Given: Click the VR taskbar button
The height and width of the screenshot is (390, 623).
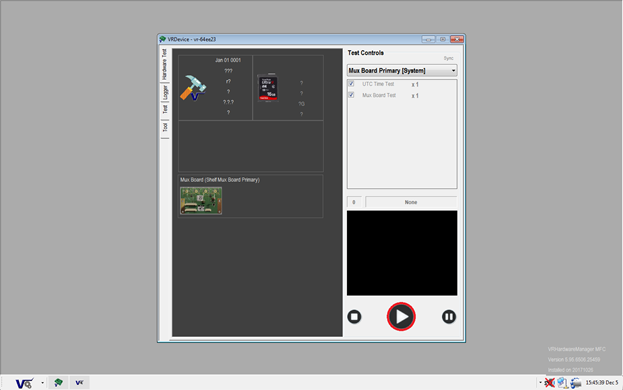Looking at the screenshot, I should [79, 382].
